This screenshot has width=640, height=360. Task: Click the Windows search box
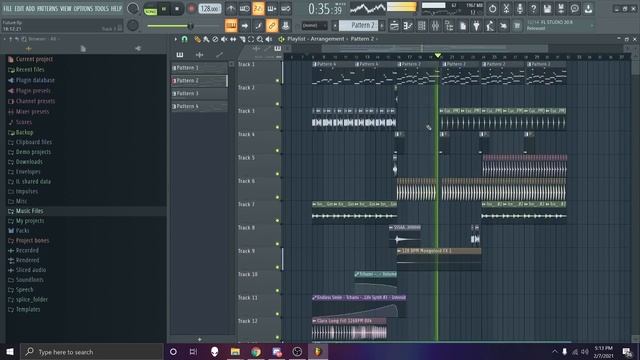coord(92,352)
